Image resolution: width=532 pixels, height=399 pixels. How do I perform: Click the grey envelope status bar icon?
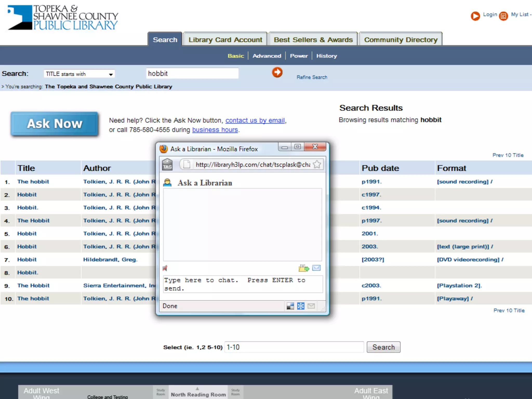pyautogui.click(x=311, y=306)
